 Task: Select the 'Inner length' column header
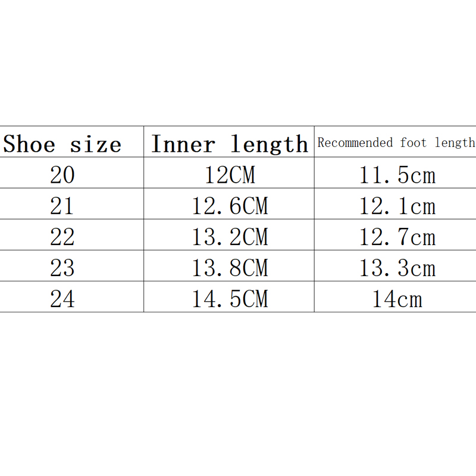tap(229, 144)
